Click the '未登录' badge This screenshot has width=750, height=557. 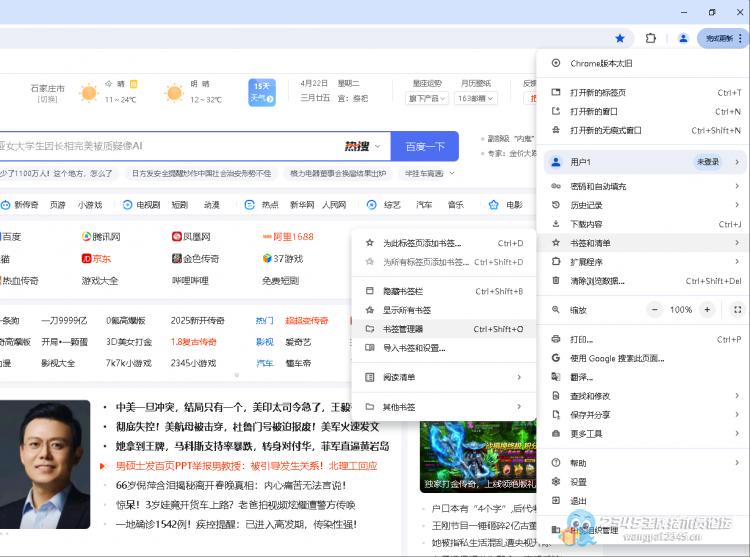coord(707,162)
